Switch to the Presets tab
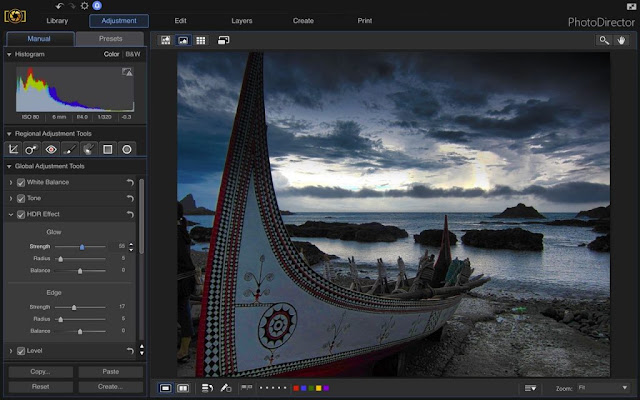 point(110,39)
